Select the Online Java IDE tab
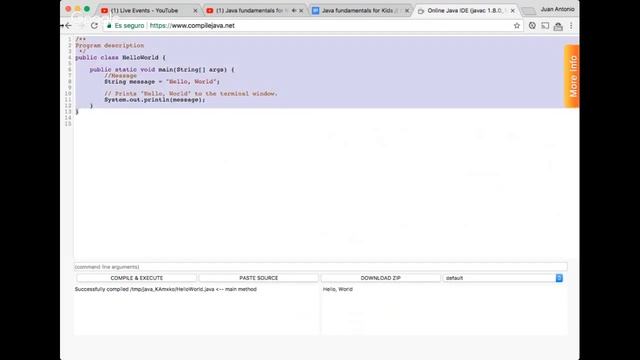Screen dimensions: 640x360 pos(464,11)
